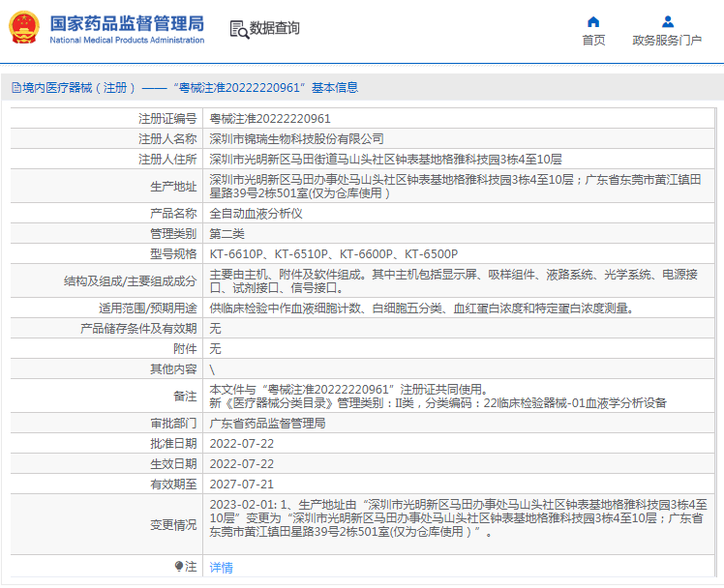Viewport: 724px width, 588px height.
Task: Select 生效日期 value 2022-07-22
Action: (x=241, y=464)
